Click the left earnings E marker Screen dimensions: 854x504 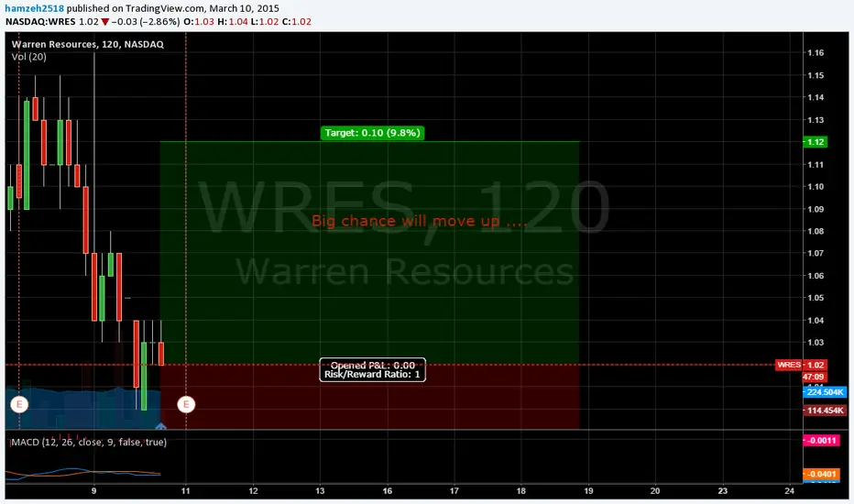coord(19,404)
